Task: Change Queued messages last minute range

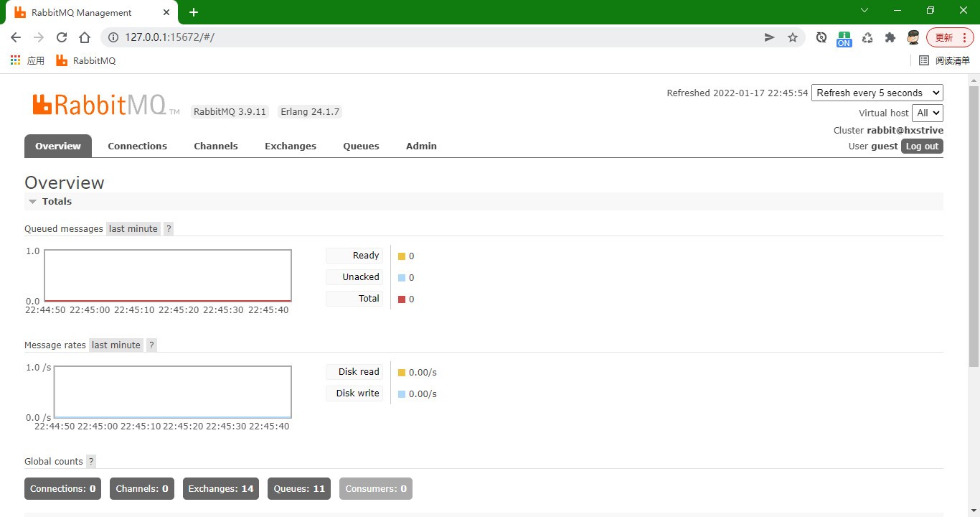Action: (x=133, y=228)
